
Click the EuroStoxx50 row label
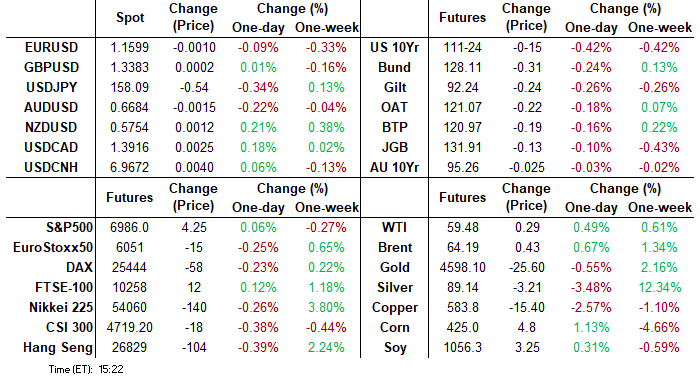(x=53, y=248)
